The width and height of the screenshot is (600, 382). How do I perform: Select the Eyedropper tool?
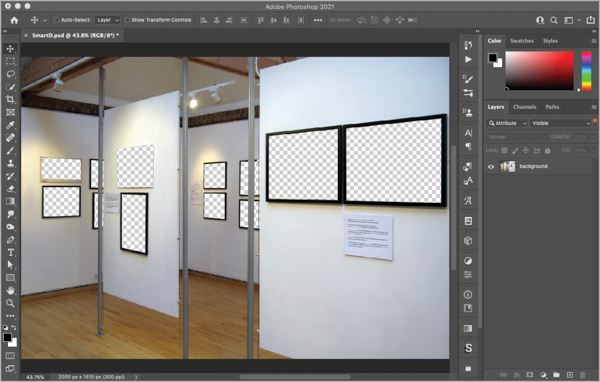(x=10, y=125)
